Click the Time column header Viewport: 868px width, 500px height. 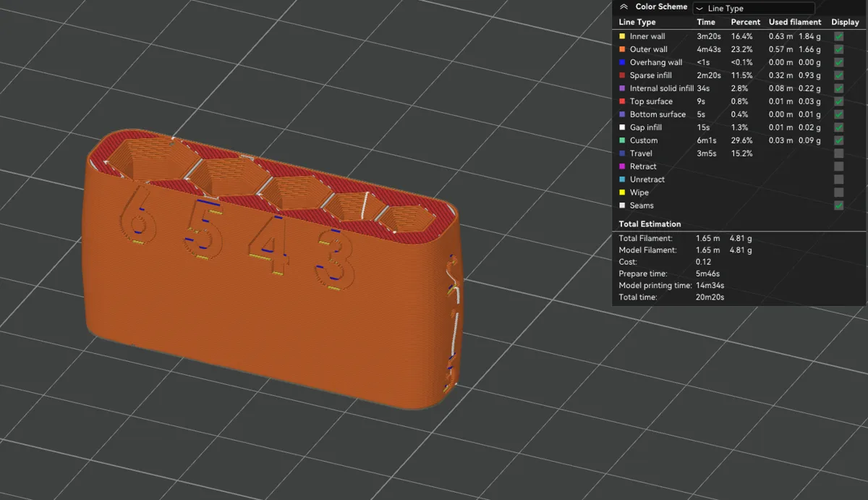(x=706, y=22)
